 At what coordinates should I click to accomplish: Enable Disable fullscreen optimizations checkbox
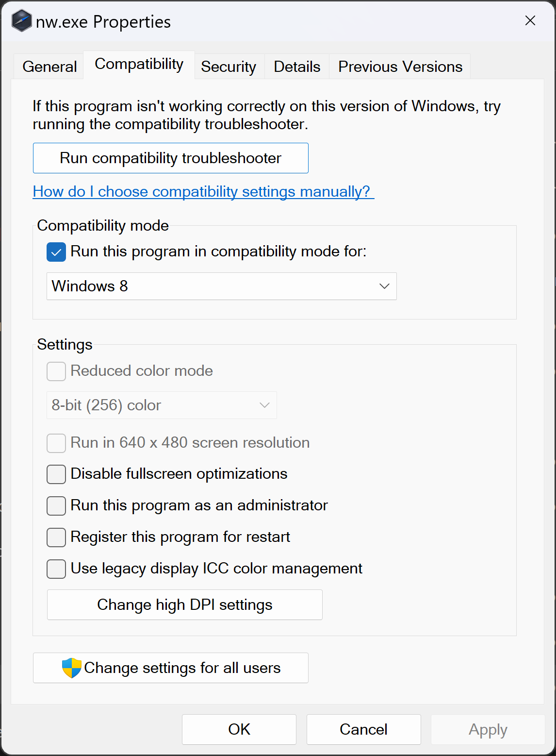(56, 474)
